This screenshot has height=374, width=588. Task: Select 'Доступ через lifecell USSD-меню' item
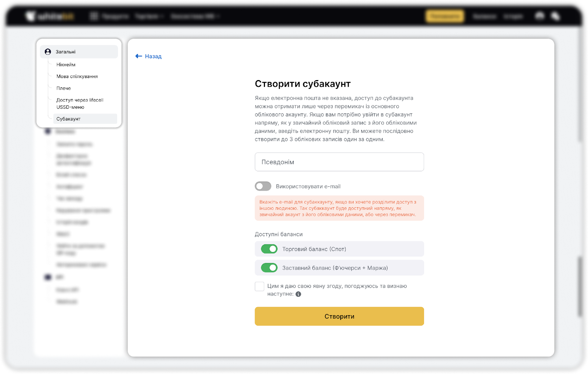pyautogui.click(x=80, y=104)
